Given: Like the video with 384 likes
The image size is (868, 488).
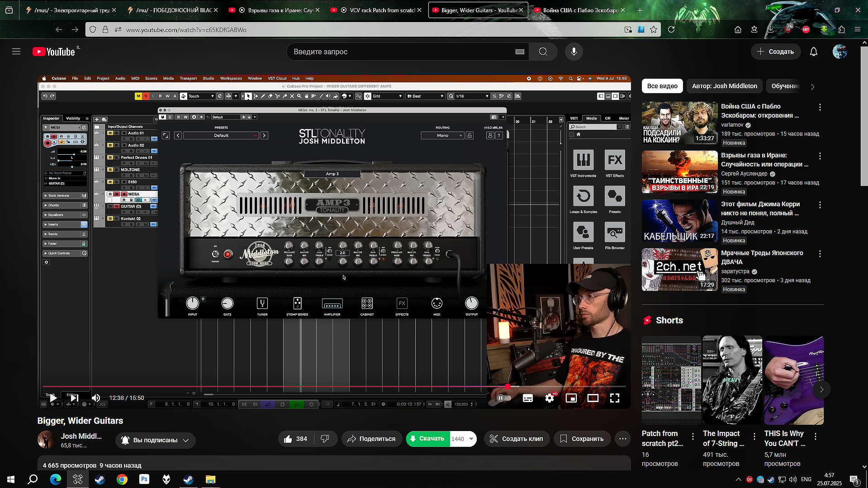Looking at the screenshot, I should pos(296,439).
